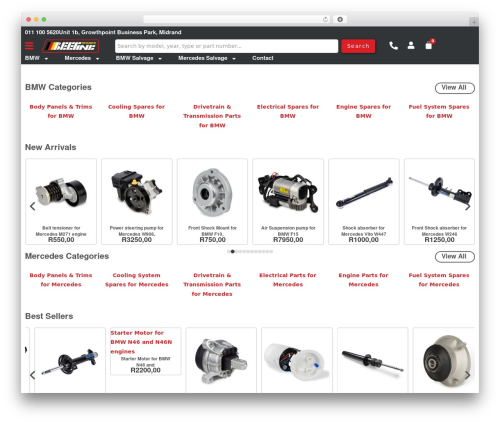Click the R550,00 price text
The width and height of the screenshot is (500, 423).
[x=61, y=240]
